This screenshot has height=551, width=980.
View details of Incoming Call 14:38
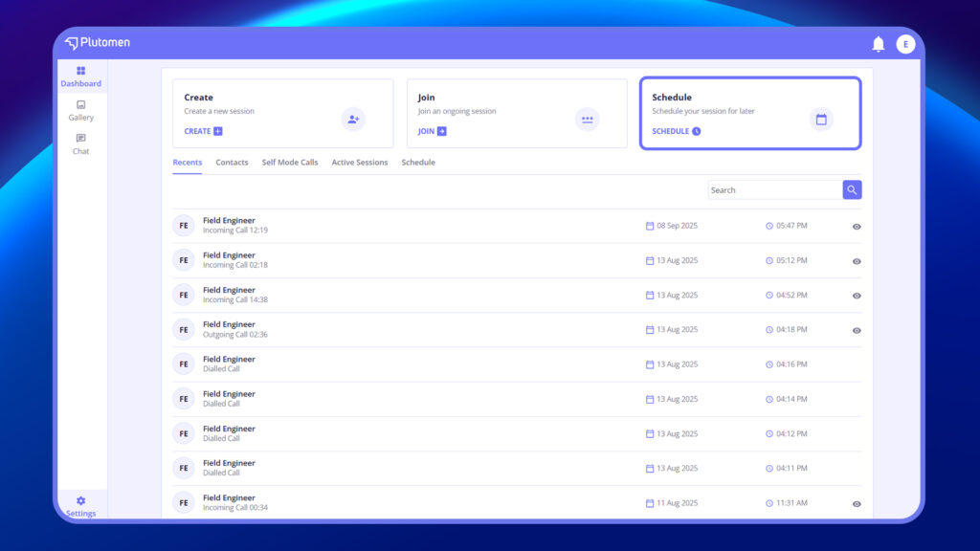click(x=857, y=297)
